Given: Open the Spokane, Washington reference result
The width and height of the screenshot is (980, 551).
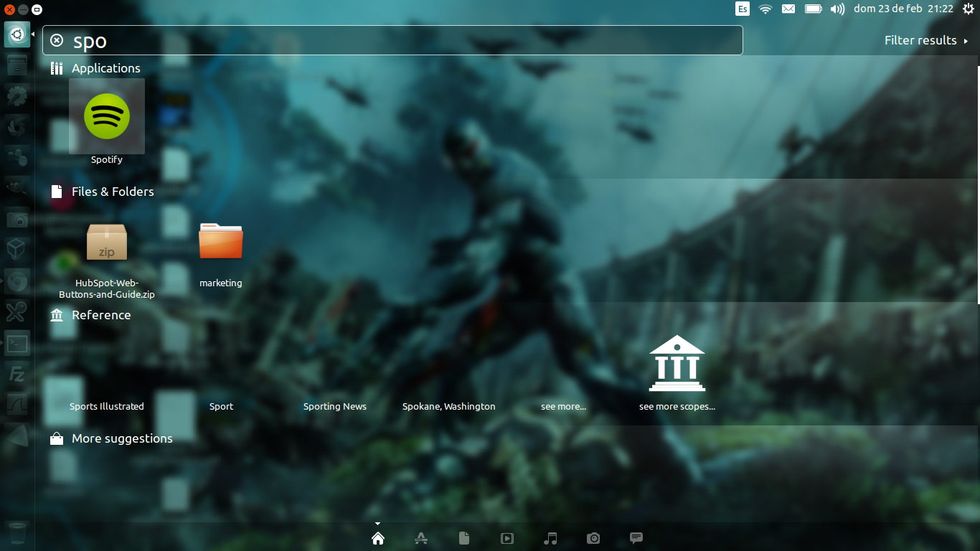Looking at the screenshot, I should pos(449,406).
